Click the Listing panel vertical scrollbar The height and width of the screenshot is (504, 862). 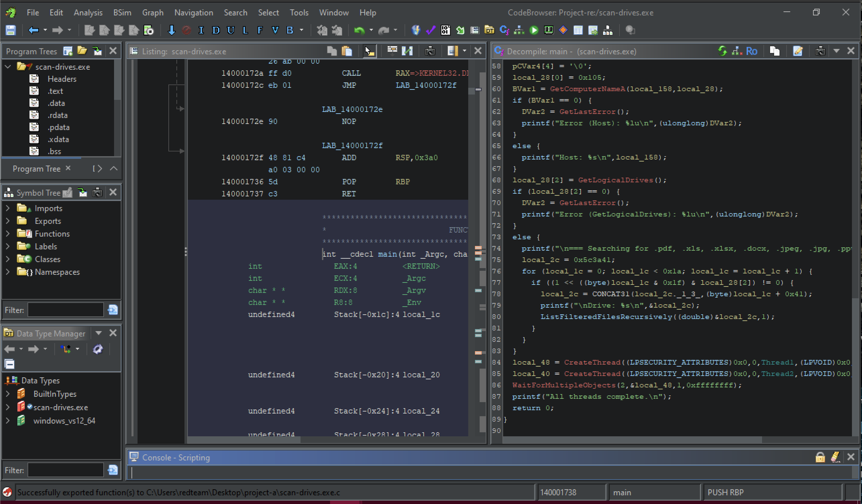click(482, 248)
